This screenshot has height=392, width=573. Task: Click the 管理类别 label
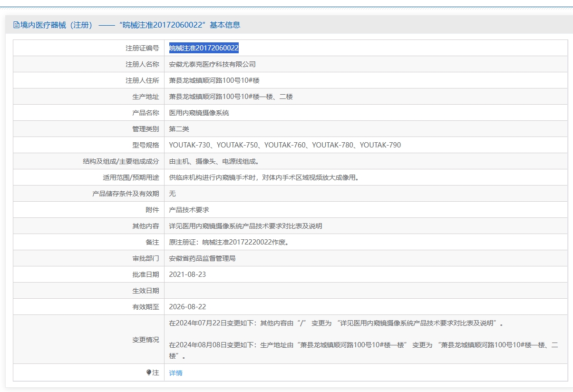[x=146, y=129]
